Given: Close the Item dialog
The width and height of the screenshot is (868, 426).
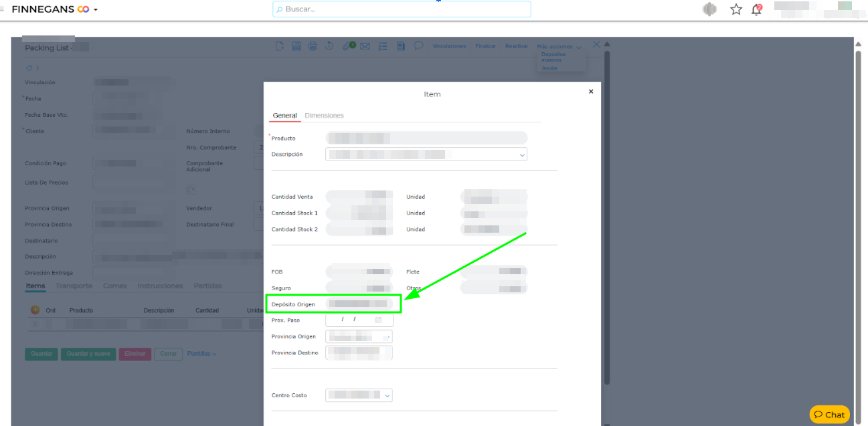Looking at the screenshot, I should pyautogui.click(x=590, y=92).
